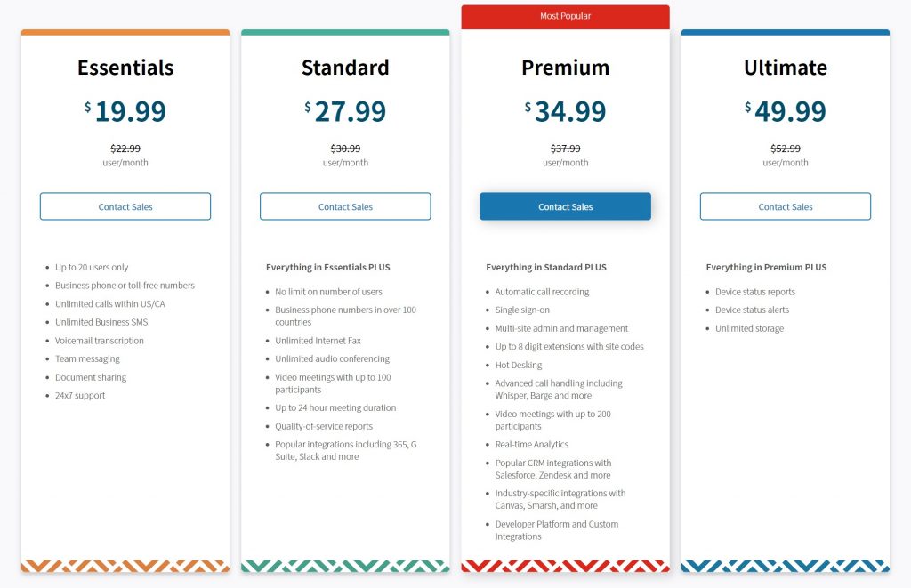This screenshot has height=588, width=911.
Task: Click Contact Sales under the Essentials plan
Action: click(x=125, y=206)
